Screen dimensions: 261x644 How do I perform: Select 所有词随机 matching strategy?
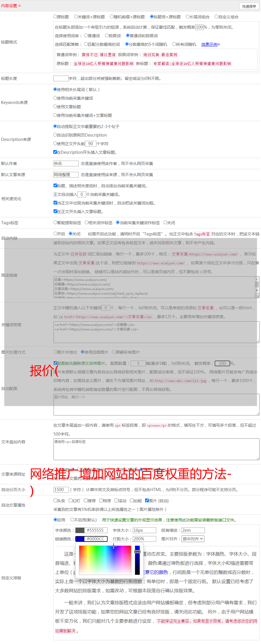pyautogui.click(x=174, y=44)
